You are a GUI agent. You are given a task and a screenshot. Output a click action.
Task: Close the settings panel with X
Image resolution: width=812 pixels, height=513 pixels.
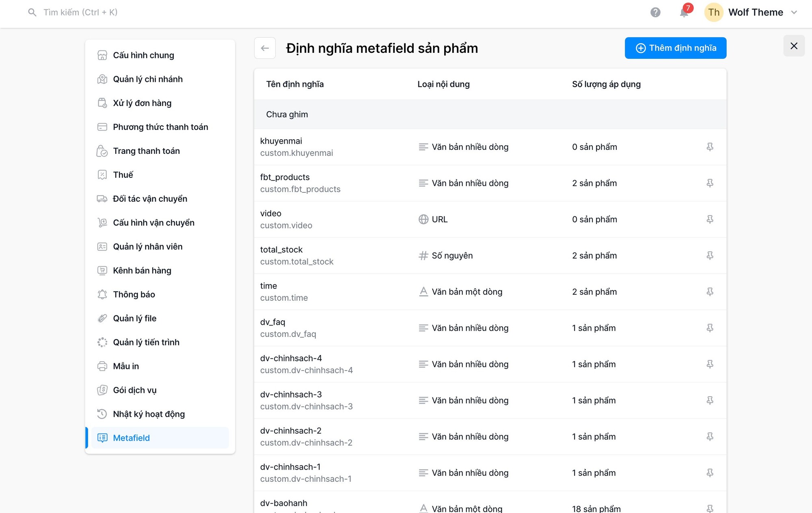coord(794,46)
